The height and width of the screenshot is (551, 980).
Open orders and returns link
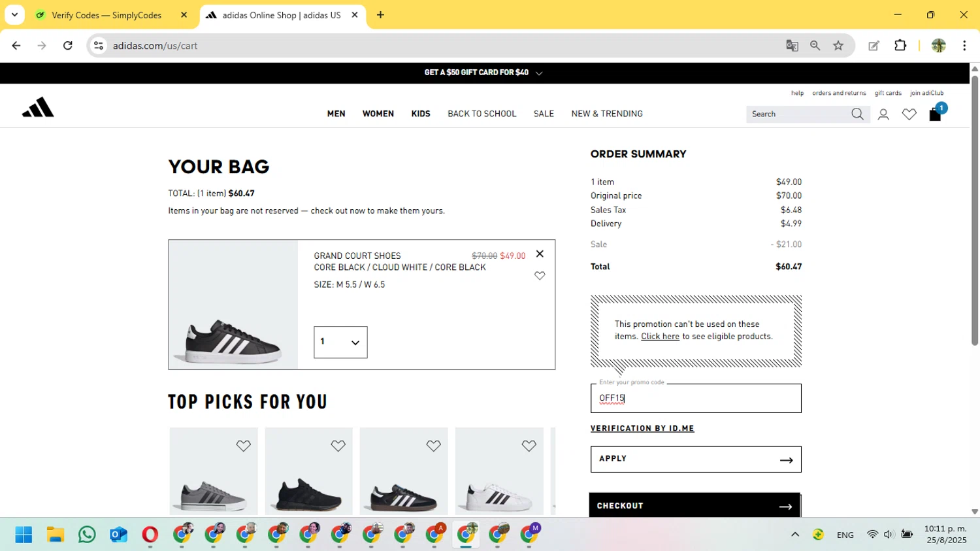[x=839, y=93]
